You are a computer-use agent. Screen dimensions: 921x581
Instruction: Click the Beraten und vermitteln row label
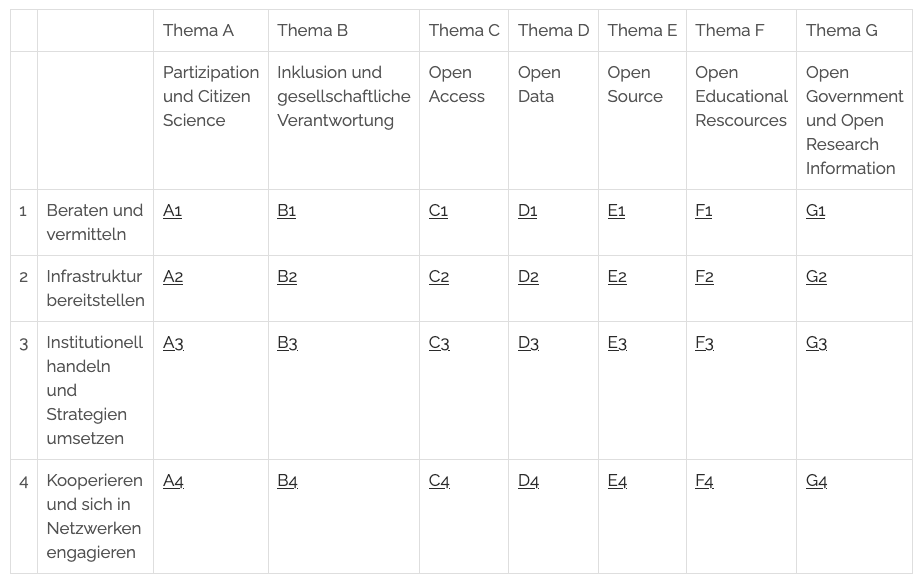[x=94, y=222]
